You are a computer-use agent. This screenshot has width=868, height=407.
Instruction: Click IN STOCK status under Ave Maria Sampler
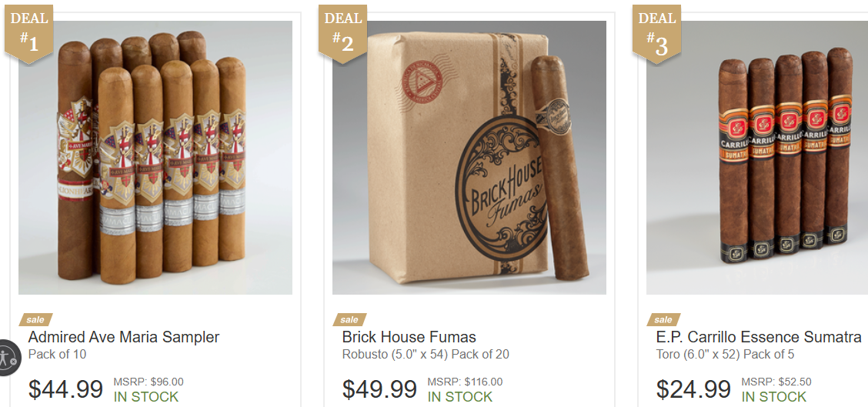pos(146,397)
